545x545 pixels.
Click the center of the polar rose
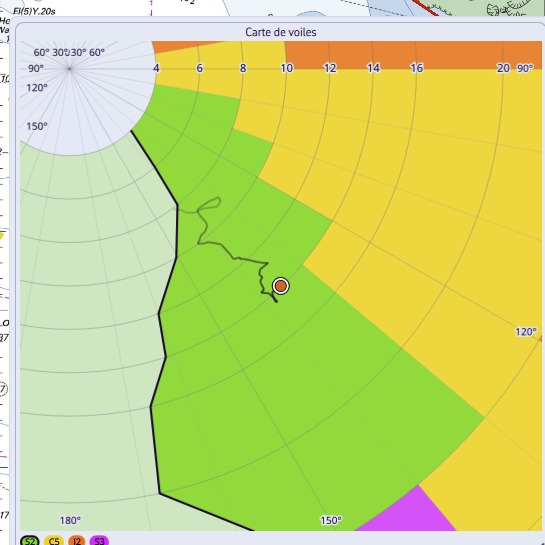70,69
